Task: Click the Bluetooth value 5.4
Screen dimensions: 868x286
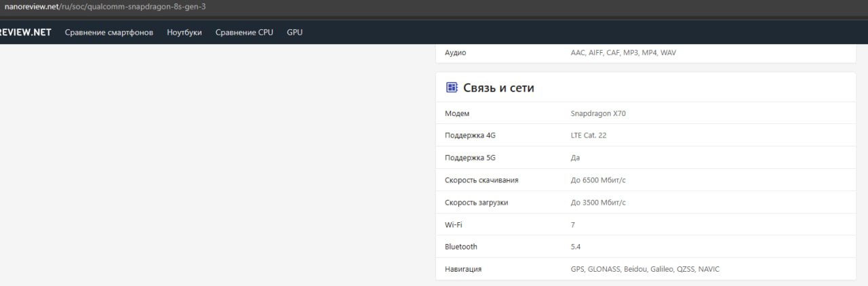Action: click(576, 247)
